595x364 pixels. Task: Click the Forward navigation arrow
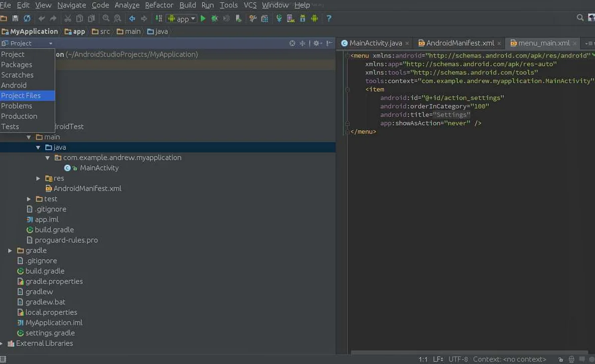[144, 18]
